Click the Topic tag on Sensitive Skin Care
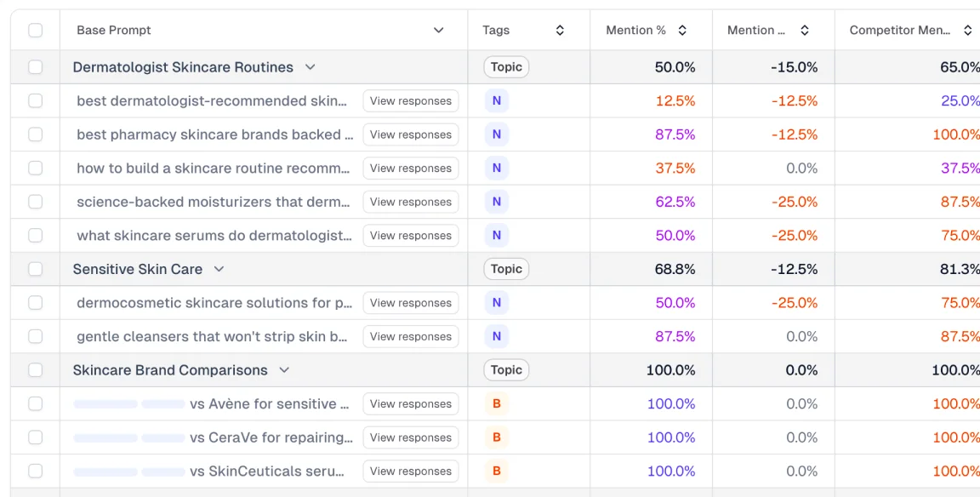 [x=506, y=269]
